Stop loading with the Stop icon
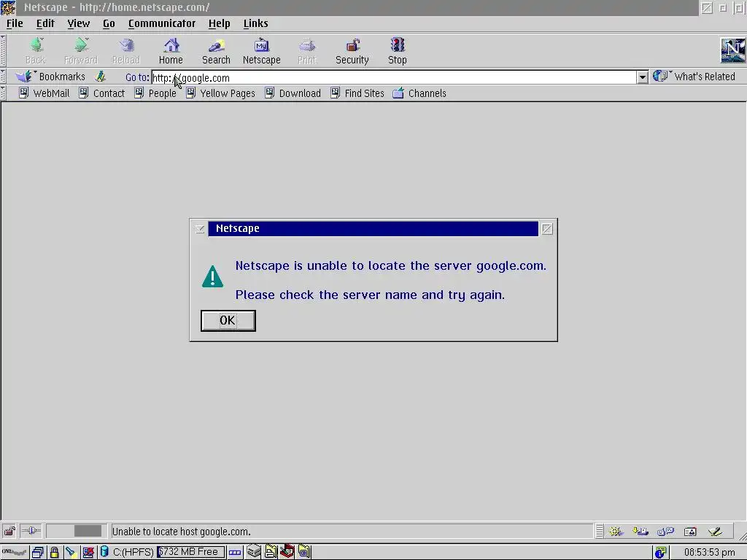 click(398, 51)
